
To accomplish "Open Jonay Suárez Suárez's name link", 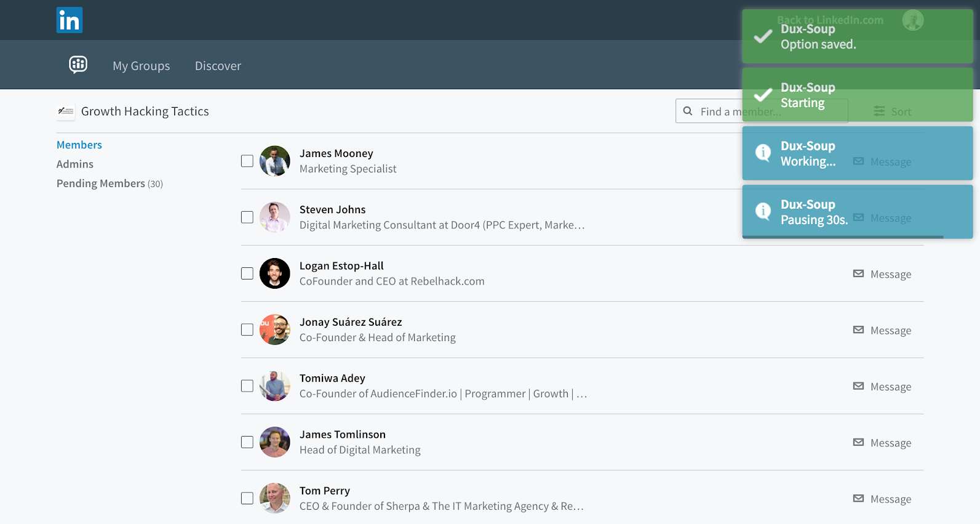I will [351, 322].
